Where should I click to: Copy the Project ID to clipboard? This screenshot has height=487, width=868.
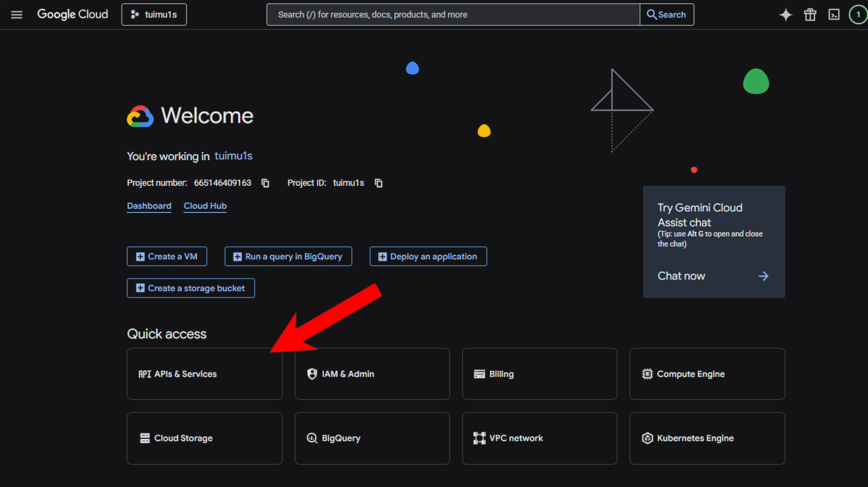(378, 183)
